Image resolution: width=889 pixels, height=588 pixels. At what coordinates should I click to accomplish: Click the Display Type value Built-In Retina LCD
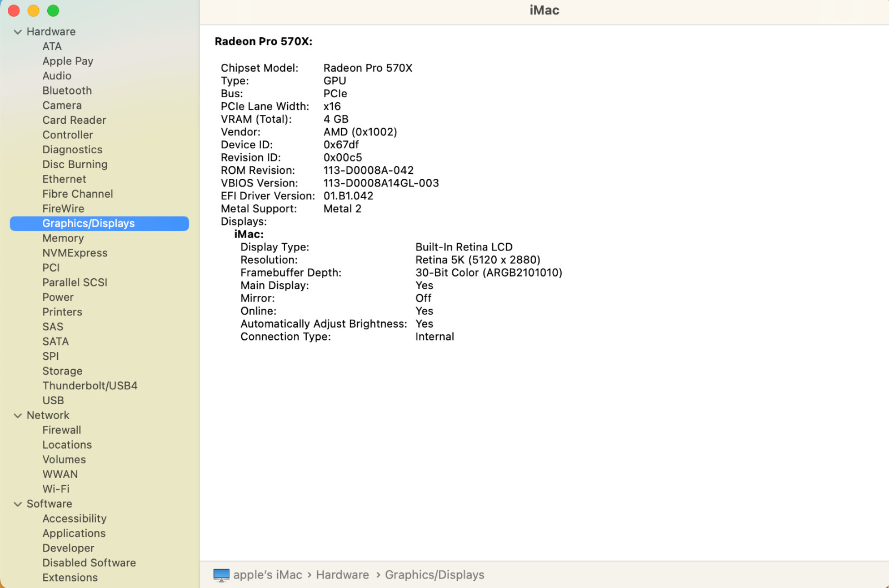tap(464, 247)
